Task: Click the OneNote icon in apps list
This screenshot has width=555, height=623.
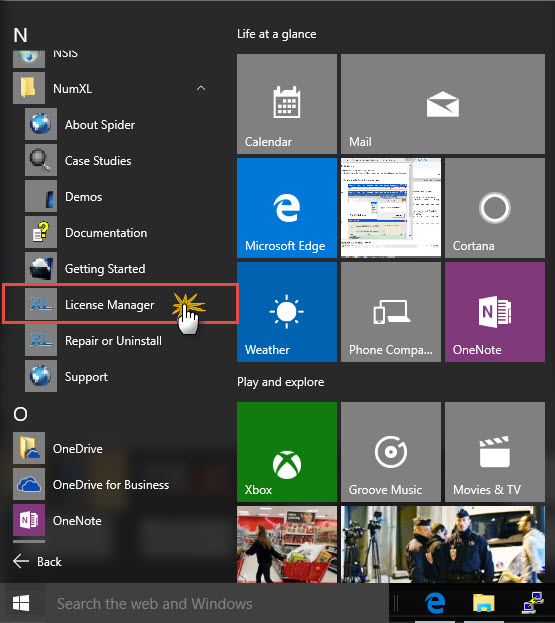Action: click(x=29, y=520)
